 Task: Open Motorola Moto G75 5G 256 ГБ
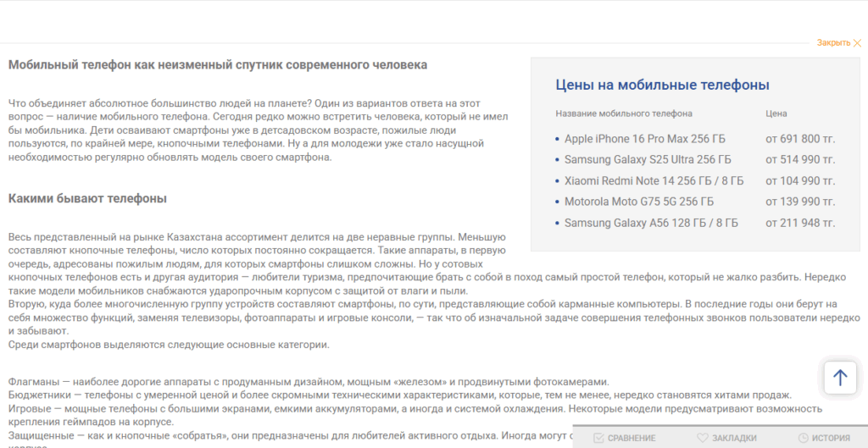[639, 202]
